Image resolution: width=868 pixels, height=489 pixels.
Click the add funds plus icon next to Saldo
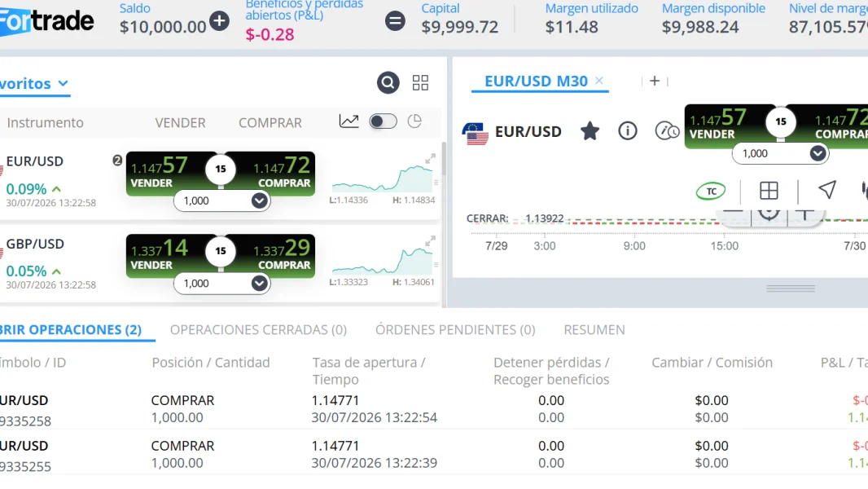click(219, 21)
